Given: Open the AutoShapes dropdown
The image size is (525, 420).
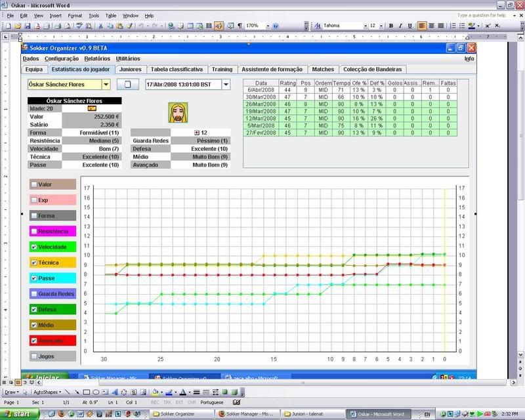Looking at the screenshot, I should 47,392.
